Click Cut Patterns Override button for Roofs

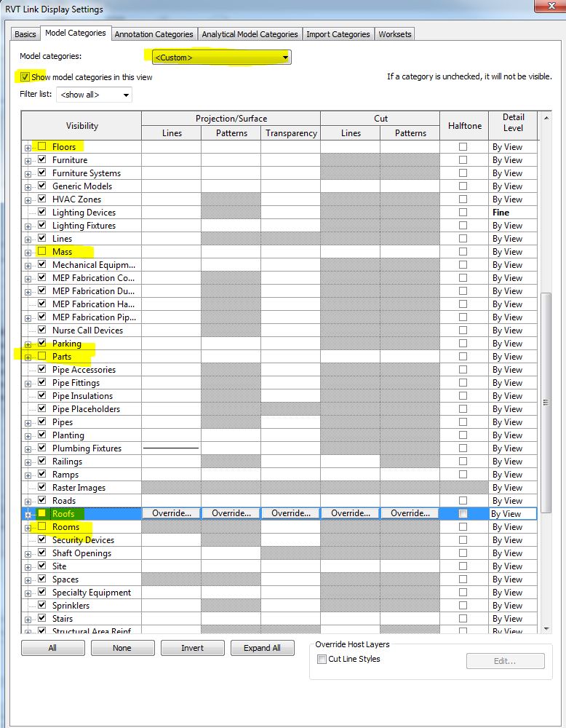410,513
